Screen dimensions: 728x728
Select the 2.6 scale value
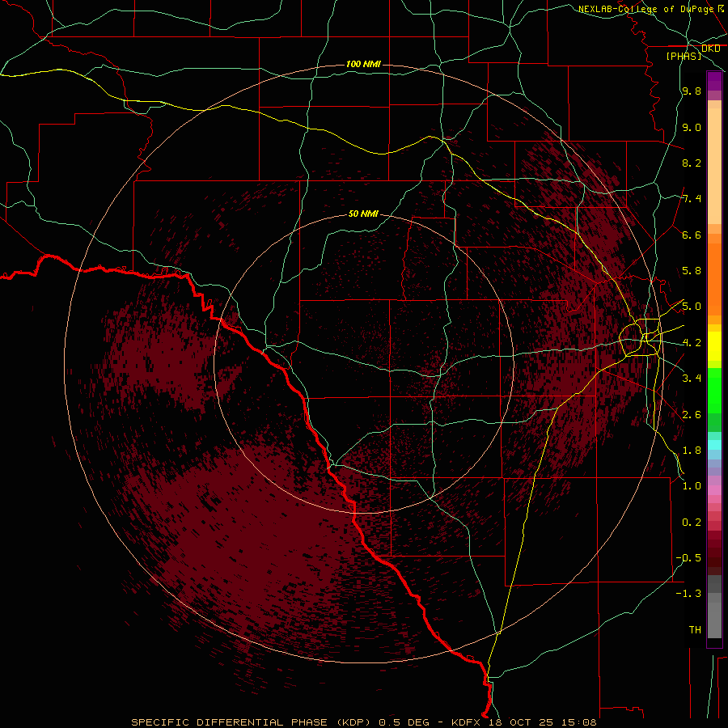pos(692,414)
